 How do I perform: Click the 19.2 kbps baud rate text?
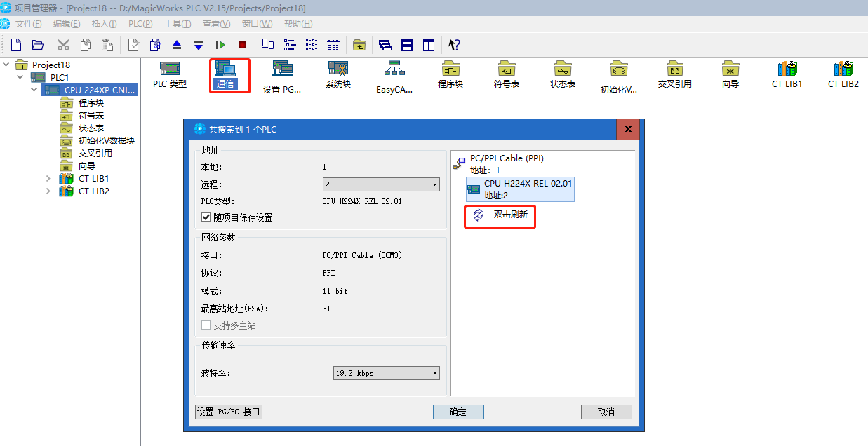[355, 373]
